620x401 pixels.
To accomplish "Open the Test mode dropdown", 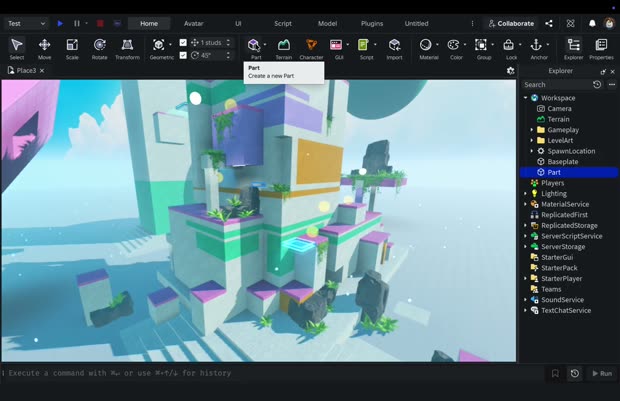I will click(26, 23).
